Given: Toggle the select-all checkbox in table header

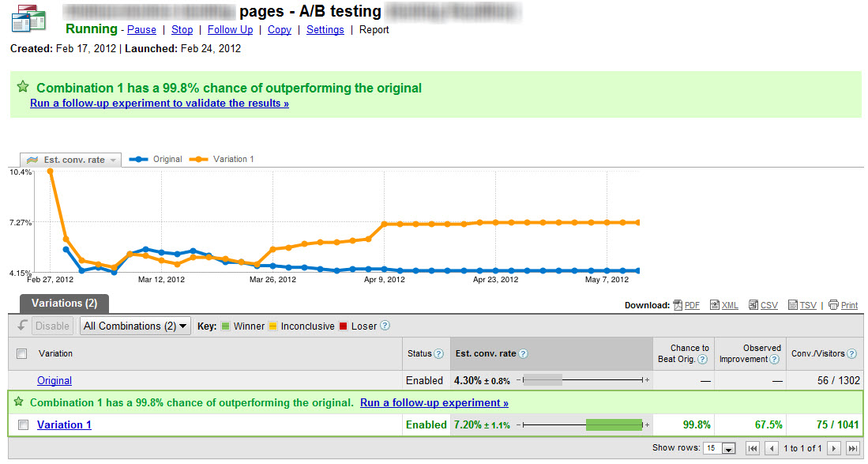Looking at the screenshot, I should click(23, 354).
